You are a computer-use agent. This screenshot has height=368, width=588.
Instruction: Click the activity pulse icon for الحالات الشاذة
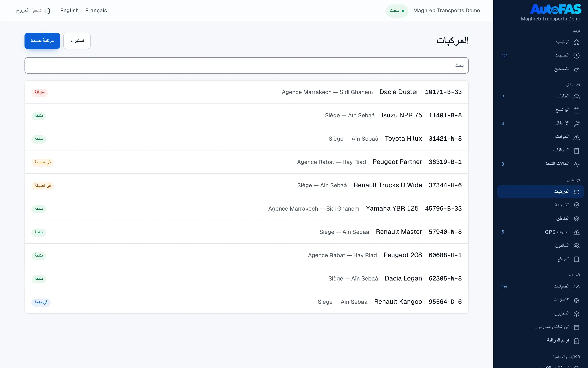(576, 164)
